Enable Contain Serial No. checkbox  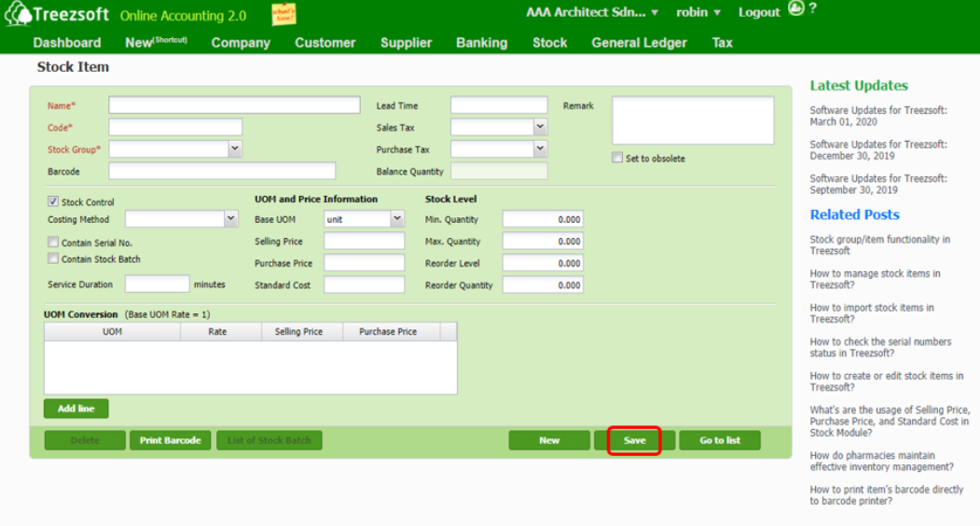53,242
